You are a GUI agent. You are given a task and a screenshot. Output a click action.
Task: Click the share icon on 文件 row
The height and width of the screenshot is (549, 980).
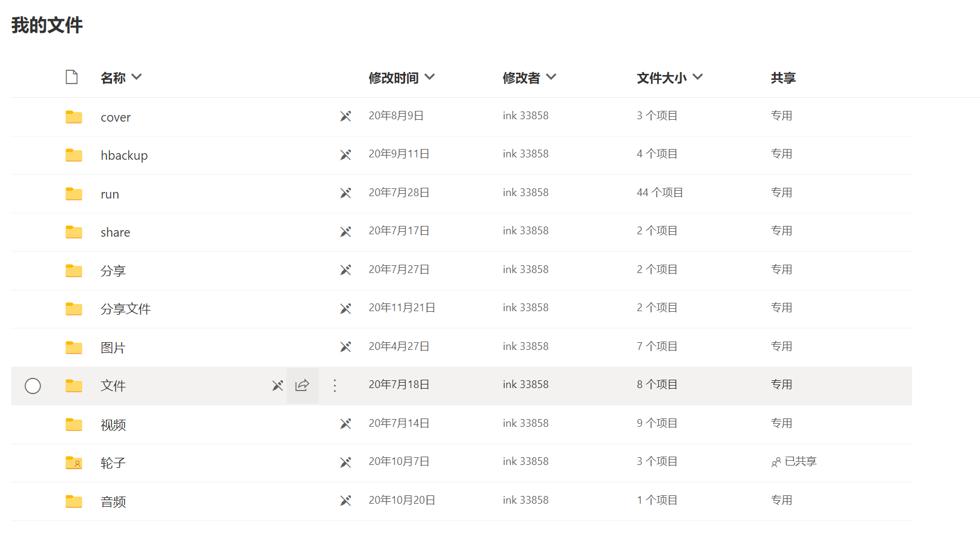coord(302,386)
